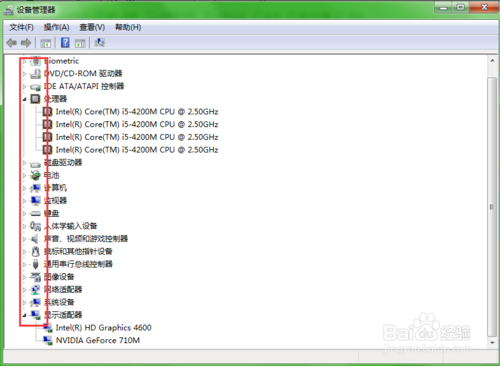
Task: Open the 查看(V) menu
Action: tap(92, 27)
